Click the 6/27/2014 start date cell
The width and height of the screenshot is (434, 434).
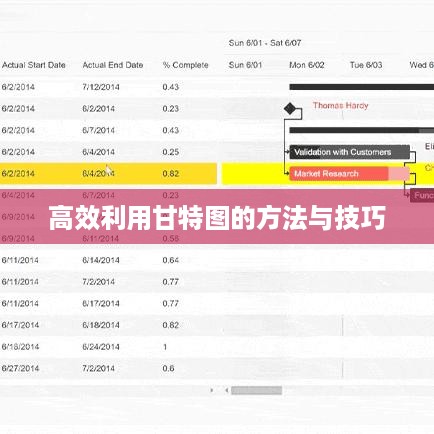[x=20, y=368]
